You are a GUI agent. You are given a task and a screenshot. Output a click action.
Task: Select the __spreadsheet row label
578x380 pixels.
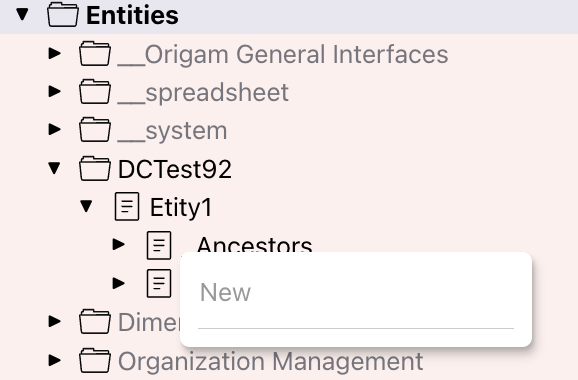(203, 93)
